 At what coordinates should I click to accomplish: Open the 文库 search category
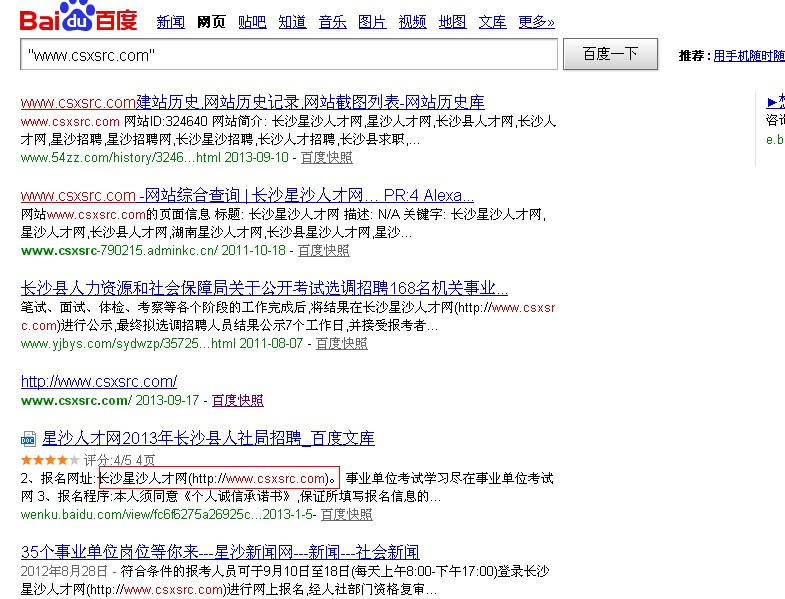(493, 22)
